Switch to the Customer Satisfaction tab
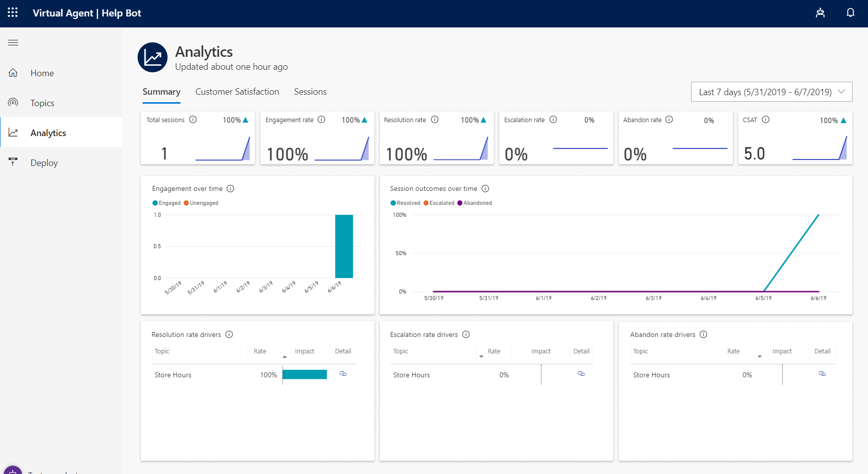 (x=237, y=92)
